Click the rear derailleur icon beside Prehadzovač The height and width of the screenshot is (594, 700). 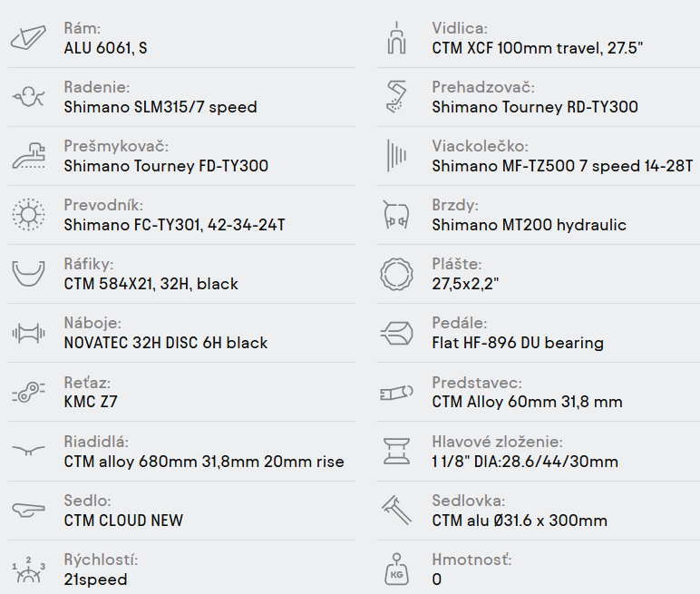tap(395, 97)
